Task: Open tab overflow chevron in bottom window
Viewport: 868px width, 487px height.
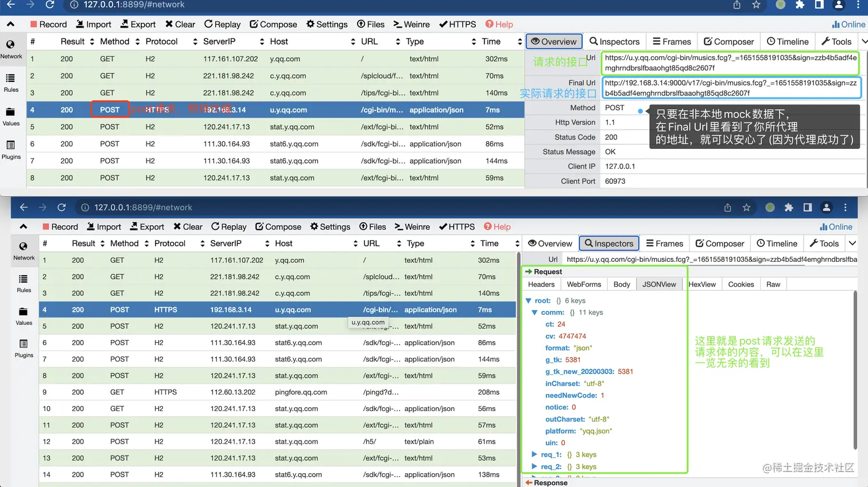Action: (852, 243)
